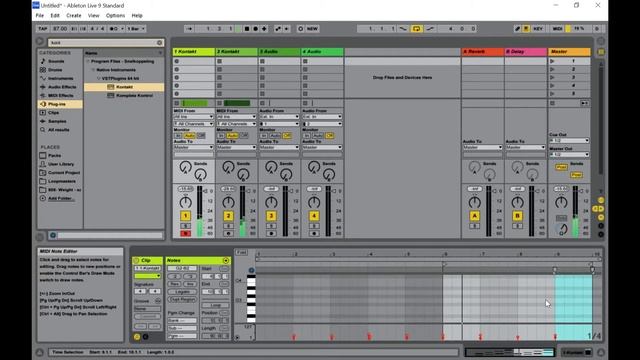This screenshot has width=640, height=360.
Task: Launch Master scene 1
Action: pos(552,61)
